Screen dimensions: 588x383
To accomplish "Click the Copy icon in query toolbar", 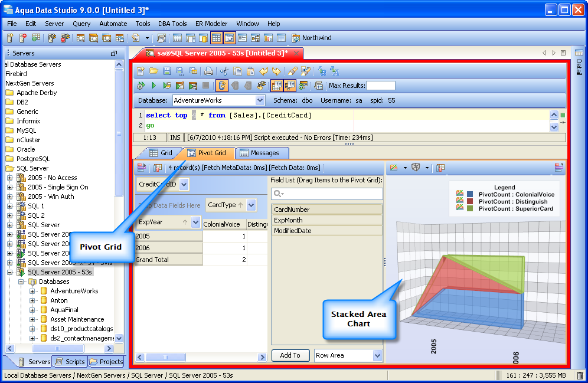I will (x=237, y=71).
